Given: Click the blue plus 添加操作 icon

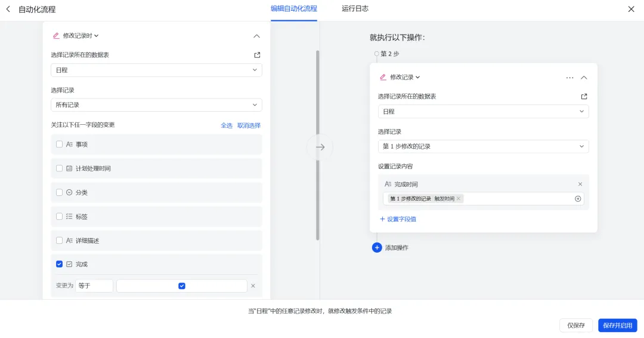Looking at the screenshot, I should [377, 248].
